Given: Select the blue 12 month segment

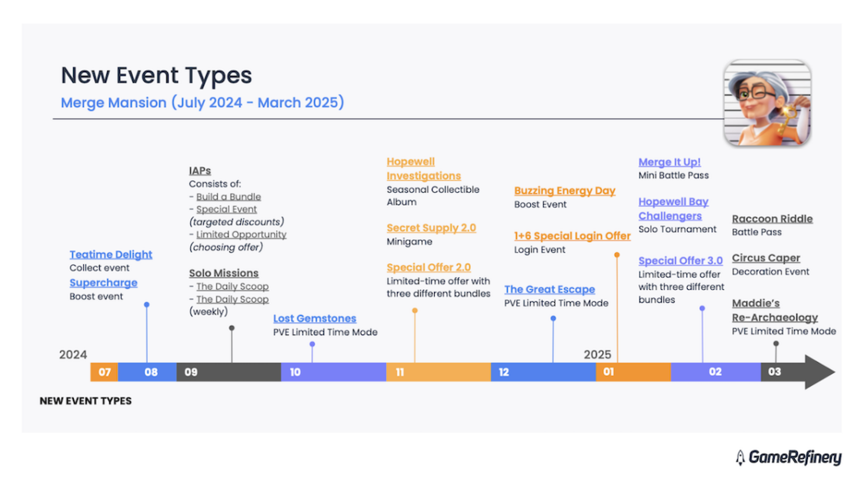Looking at the screenshot, I should pos(543,372).
